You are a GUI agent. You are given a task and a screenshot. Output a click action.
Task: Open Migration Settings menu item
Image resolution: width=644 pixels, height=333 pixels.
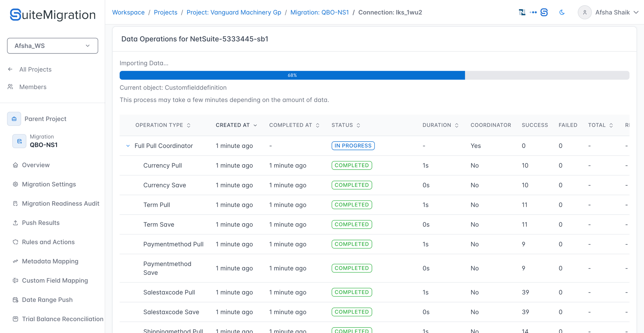[x=49, y=184]
